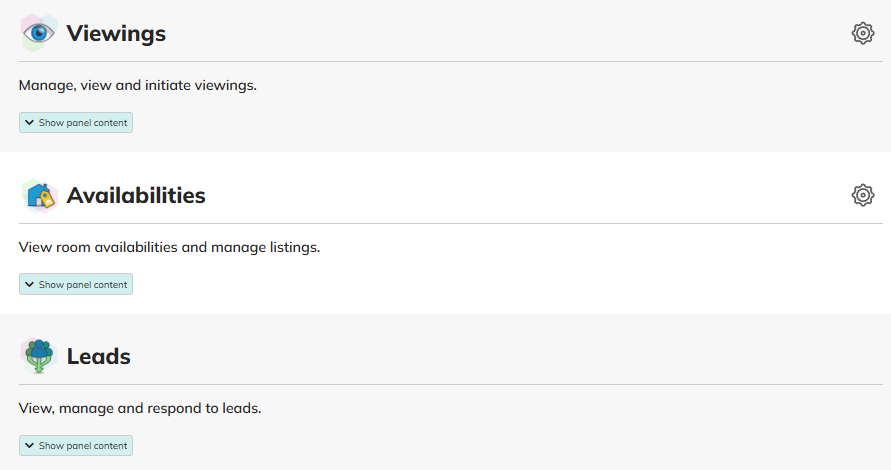Viewport: 891px width, 470px height.
Task: Select the Availabilities heading
Action: [136, 196]
